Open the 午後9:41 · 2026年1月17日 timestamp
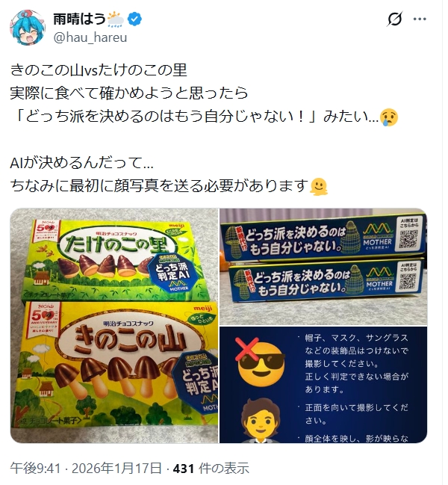448x485 pixels. pyautogui.click(x=86, y=468)
